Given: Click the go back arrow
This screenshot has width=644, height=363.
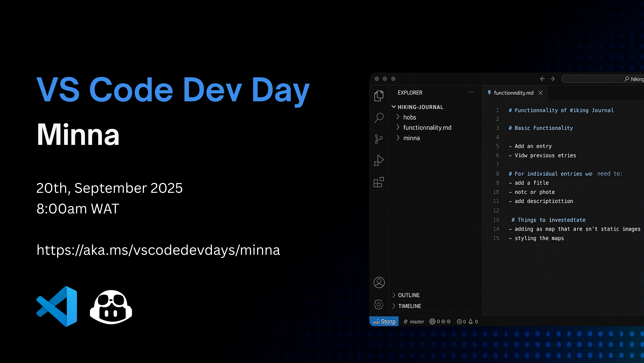Looking at the screenshot, I should 542,79.
